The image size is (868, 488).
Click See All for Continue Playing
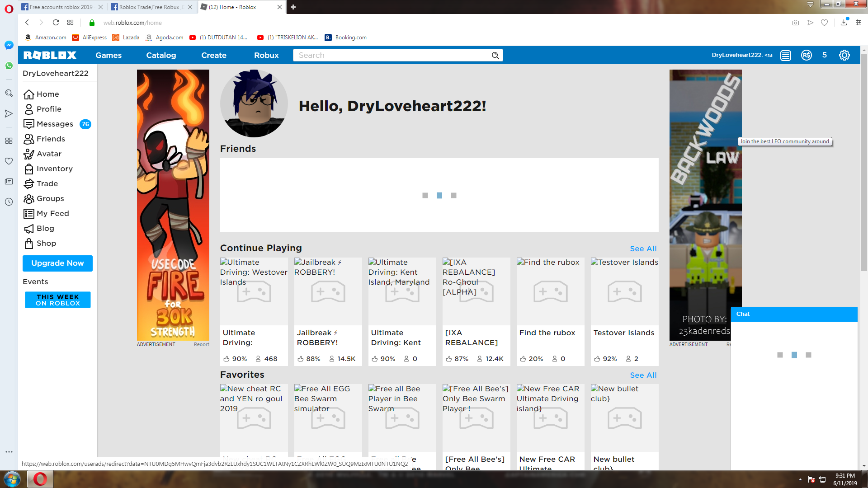coord(643,249)
